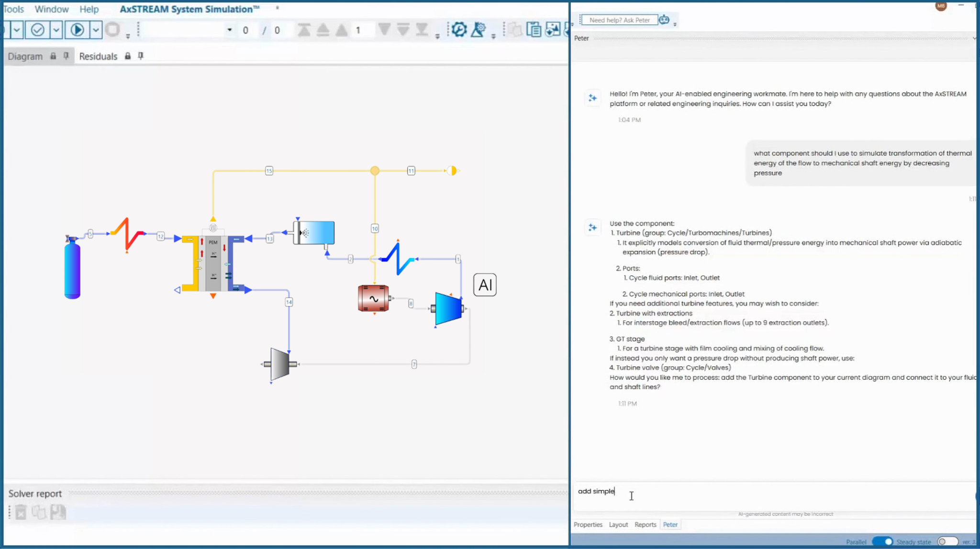Click the user avatar at top right
980x549 pixels.
click(x=941, y=6)
